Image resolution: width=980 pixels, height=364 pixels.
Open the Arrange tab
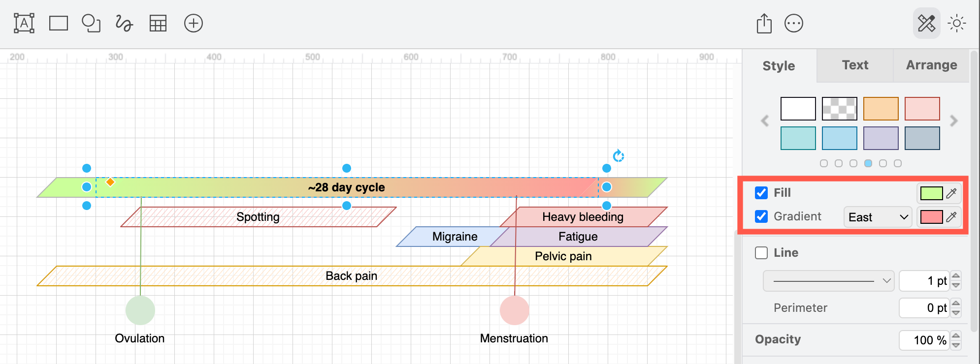(930, 65)
